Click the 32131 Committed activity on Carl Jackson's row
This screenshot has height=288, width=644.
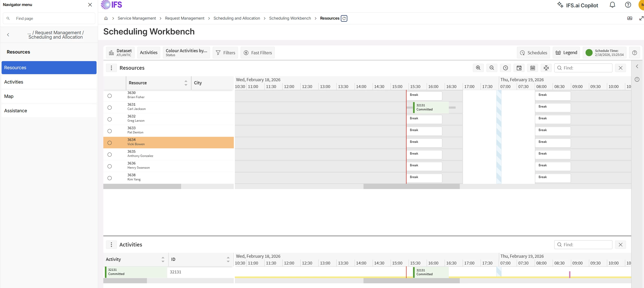pos(431,107)
